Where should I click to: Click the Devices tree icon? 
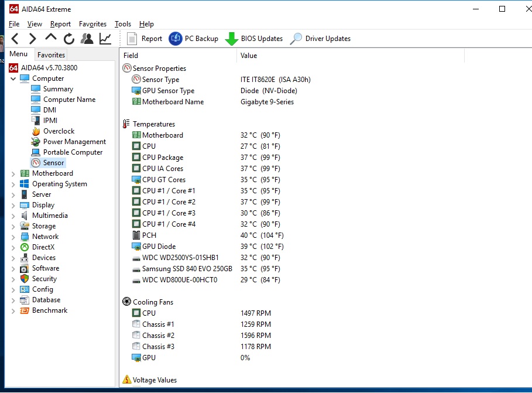click(x=24, y=258)
